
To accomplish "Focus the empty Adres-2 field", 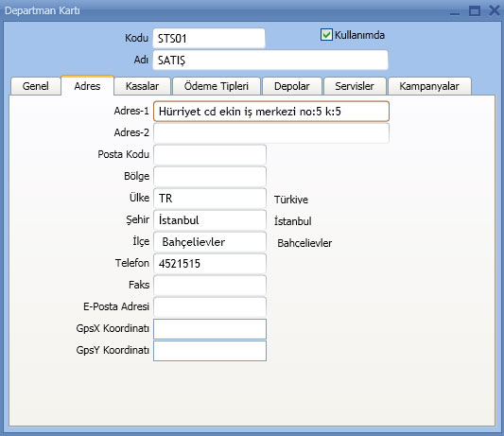I will click(x=271, y=132).
